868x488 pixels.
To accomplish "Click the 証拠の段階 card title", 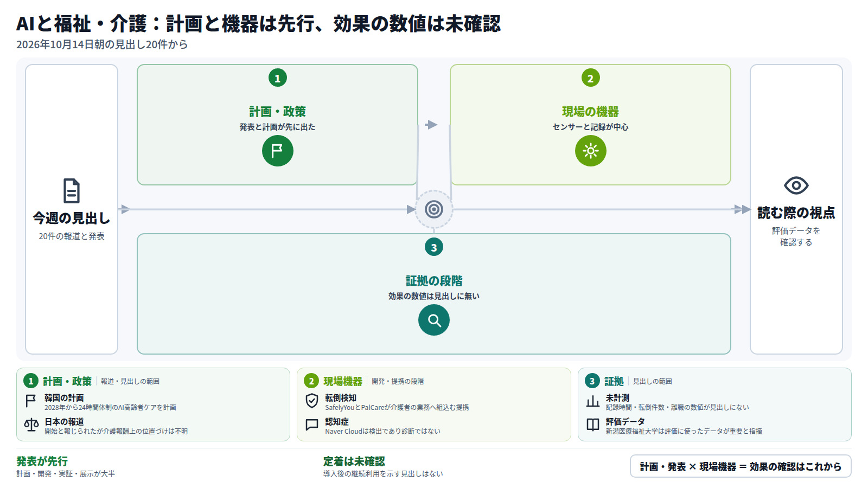I will tap(434, 281).
